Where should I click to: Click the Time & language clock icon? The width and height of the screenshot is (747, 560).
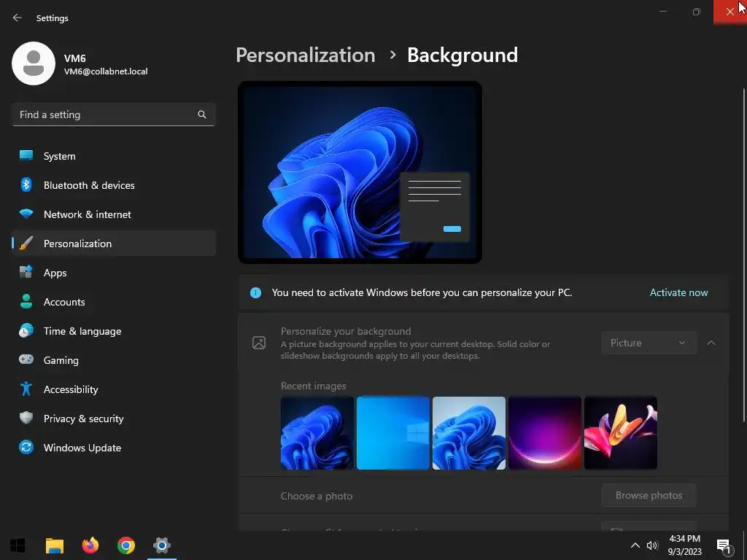pos(26,330)
